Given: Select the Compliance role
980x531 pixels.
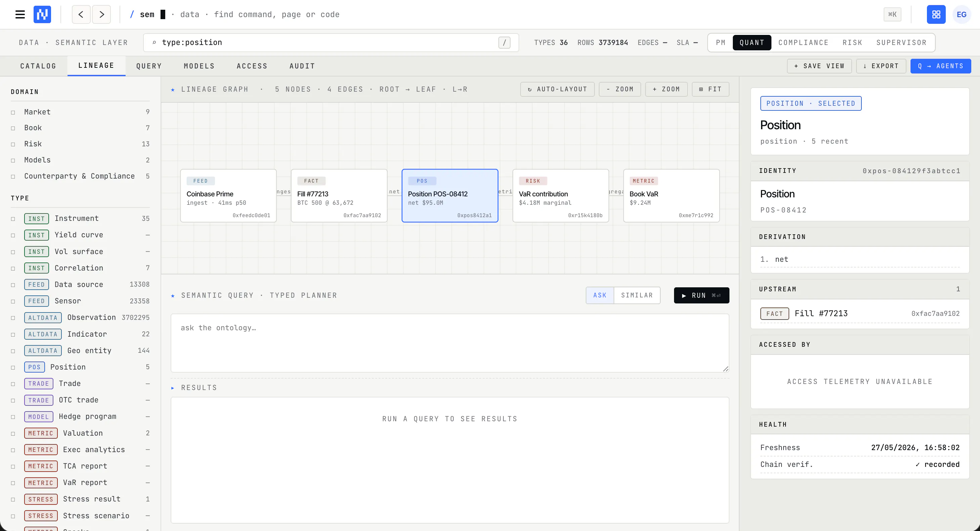Looking at the screenshot, I should tap(803, 43).
